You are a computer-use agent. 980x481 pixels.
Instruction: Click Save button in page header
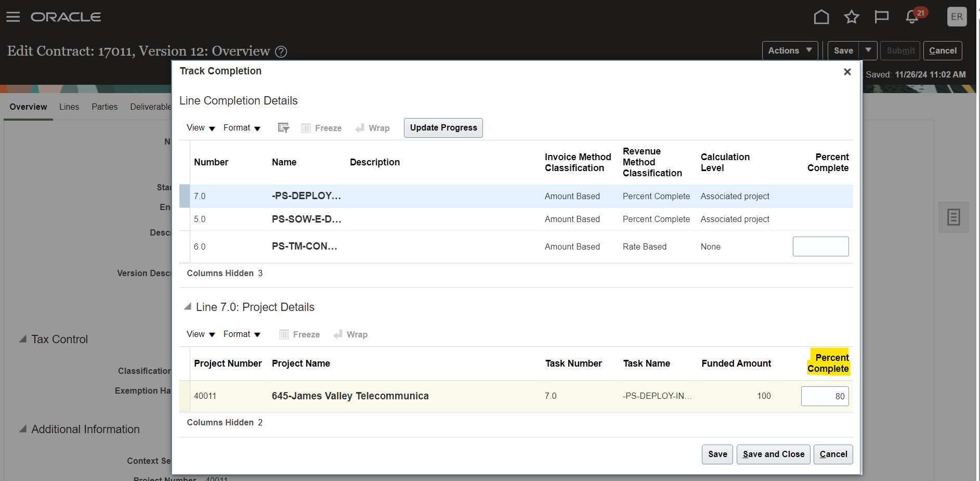(843, 50)
